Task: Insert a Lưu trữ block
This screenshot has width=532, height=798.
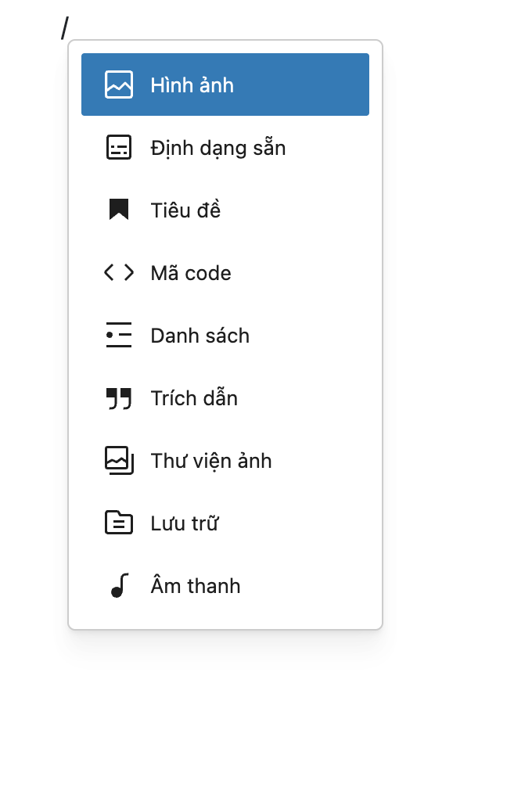Action: pos(225,523)
